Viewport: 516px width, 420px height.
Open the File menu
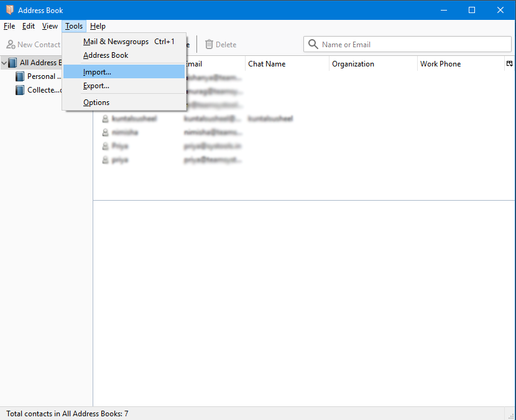point(9,26)
